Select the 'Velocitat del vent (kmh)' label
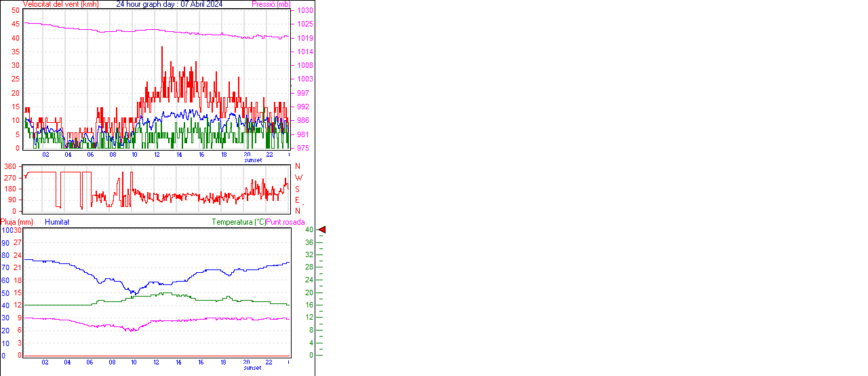868x376 pixels. click(60, 4)
